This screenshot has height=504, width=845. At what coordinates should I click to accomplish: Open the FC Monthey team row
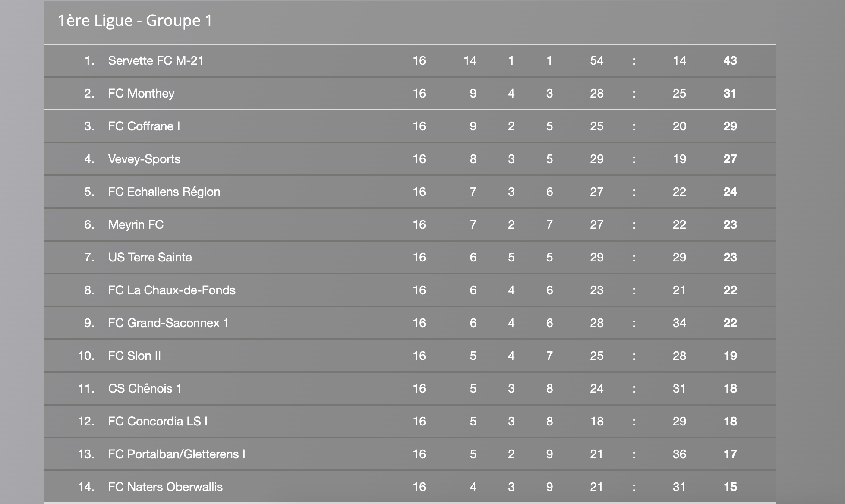point(141,93)
